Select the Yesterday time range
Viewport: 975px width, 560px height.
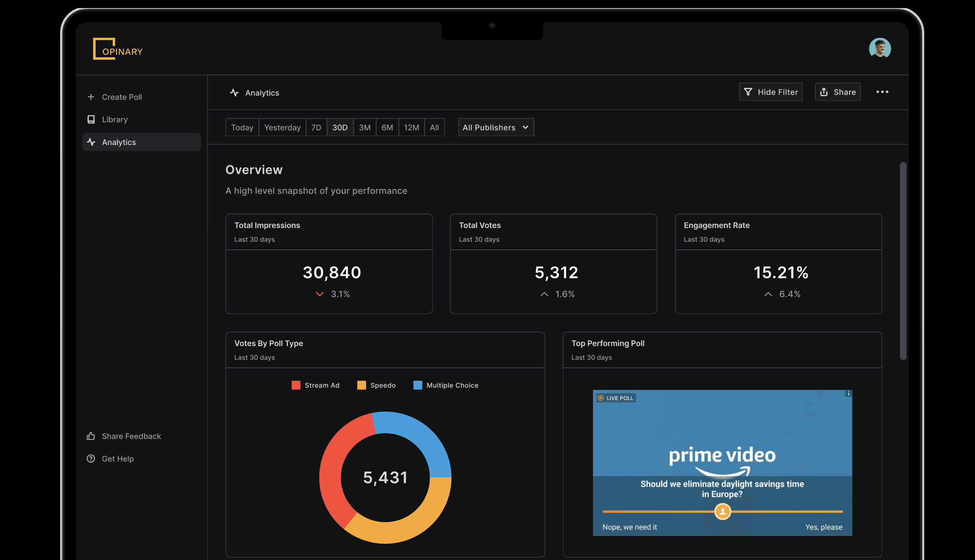tap(282, 127)
